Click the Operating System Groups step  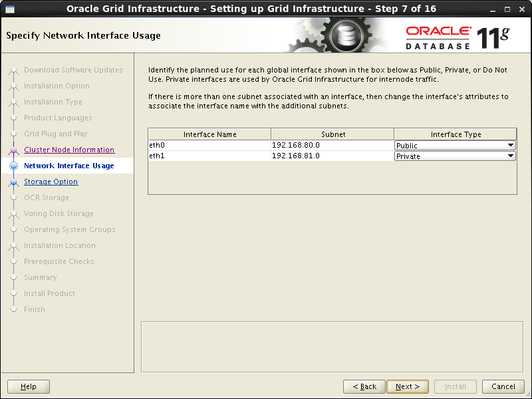(x=70, y=229)
